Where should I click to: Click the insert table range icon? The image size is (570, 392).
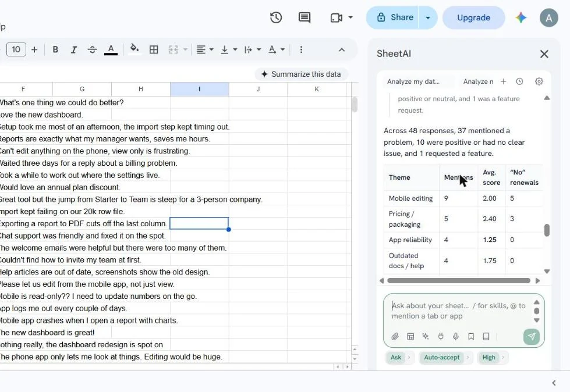[410, 337]
